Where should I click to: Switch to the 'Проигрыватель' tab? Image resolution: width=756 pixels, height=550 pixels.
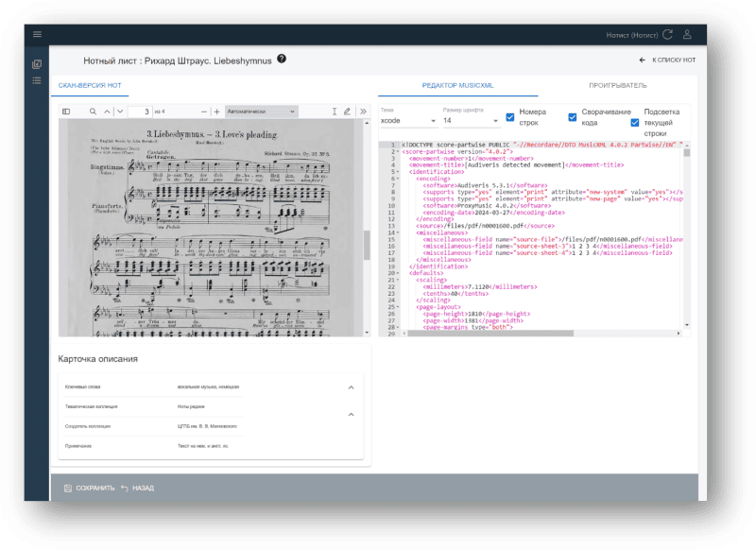617,85
